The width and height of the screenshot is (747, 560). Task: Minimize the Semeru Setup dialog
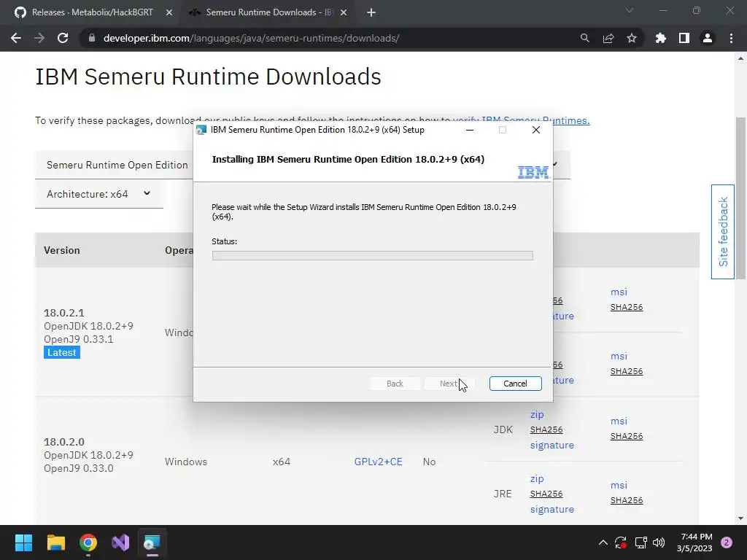[470, 130]
